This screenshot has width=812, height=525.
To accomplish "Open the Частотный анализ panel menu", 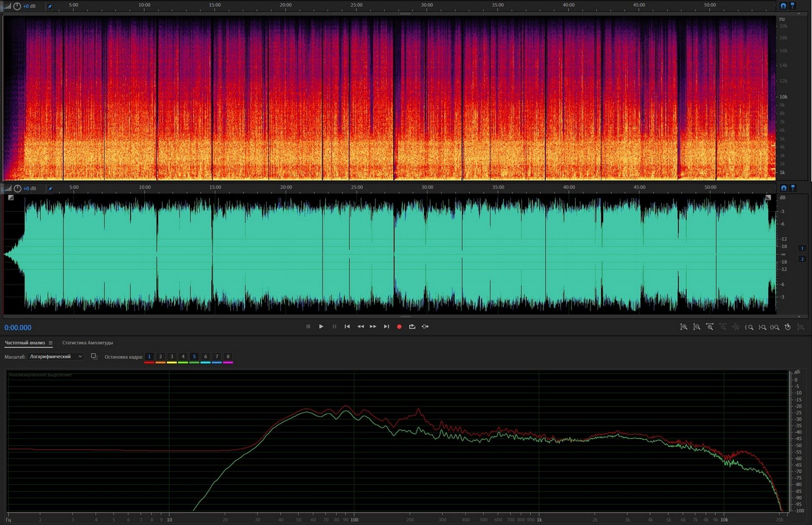I will [x=51, y=343].
